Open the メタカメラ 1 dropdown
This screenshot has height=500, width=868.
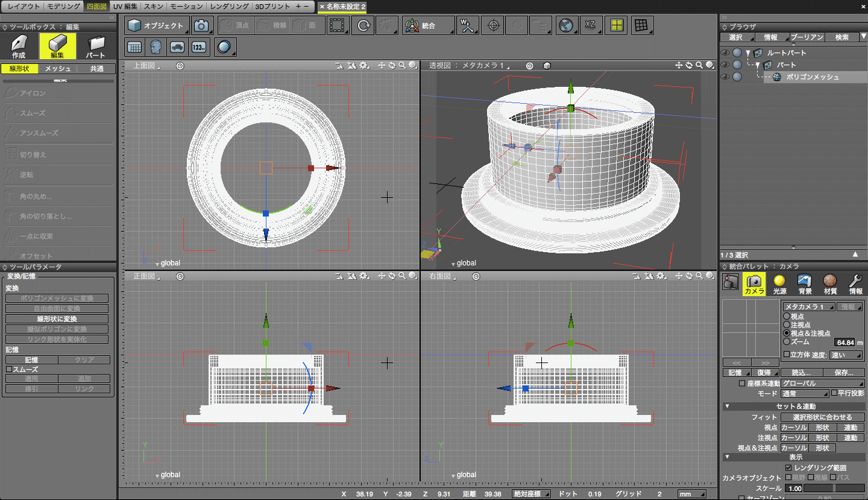coord(809,307)
